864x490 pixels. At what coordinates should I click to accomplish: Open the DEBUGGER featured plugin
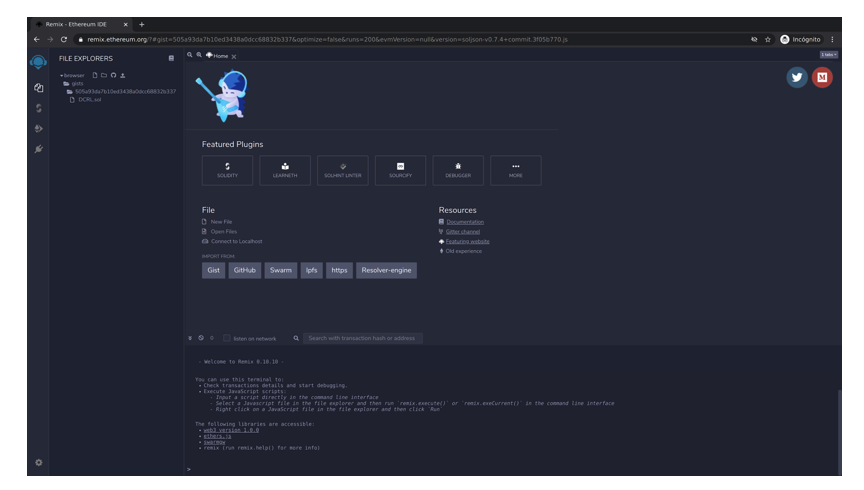tap(458, 170)
